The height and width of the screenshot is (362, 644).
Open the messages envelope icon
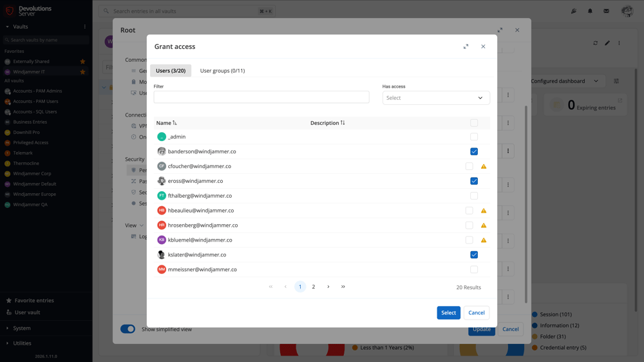[x=606, y=11]
